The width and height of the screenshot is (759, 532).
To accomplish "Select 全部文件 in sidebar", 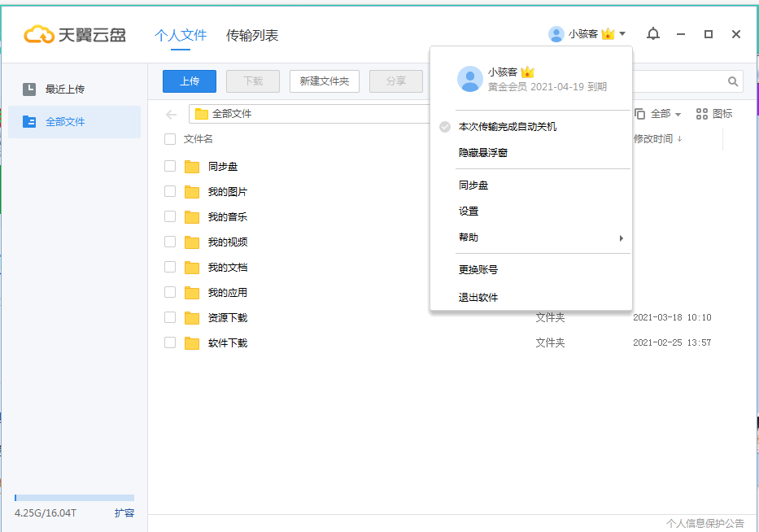I will [x=74, y=121].
